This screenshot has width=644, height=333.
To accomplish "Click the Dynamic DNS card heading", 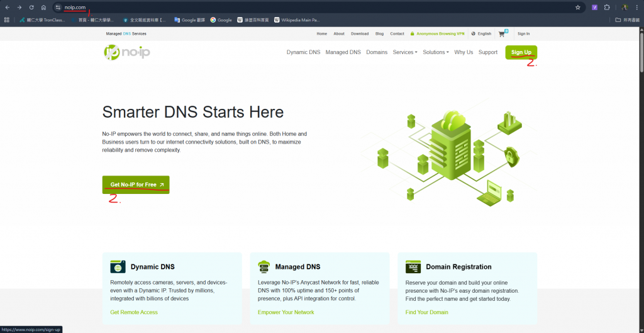I will point(153,267).
